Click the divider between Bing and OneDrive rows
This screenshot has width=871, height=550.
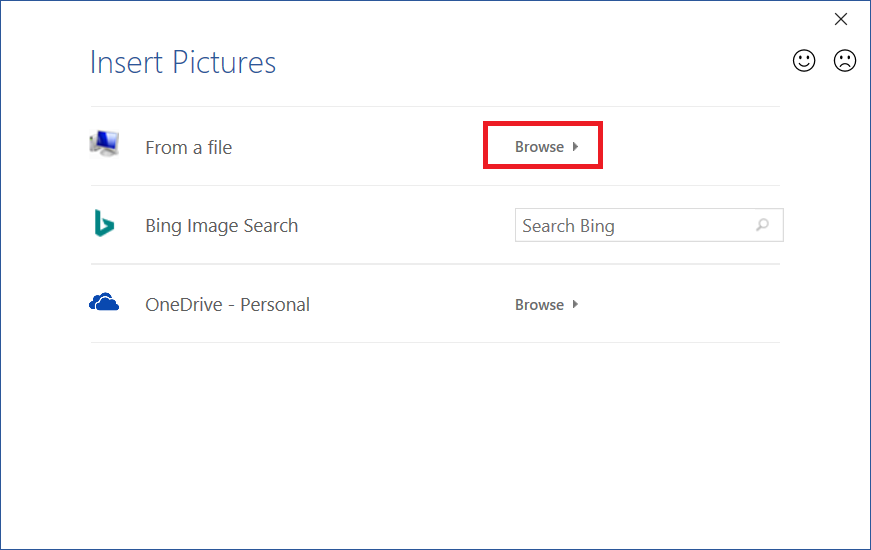coord(435,264)
